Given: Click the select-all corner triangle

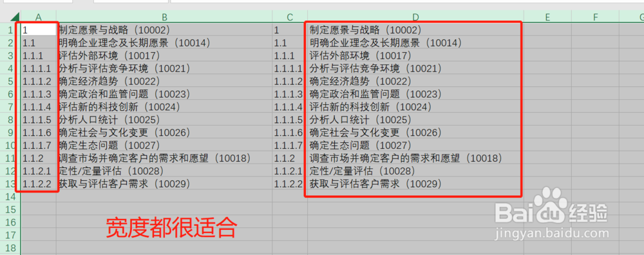Looking at the screenshot, I should (x=15, y=17).
